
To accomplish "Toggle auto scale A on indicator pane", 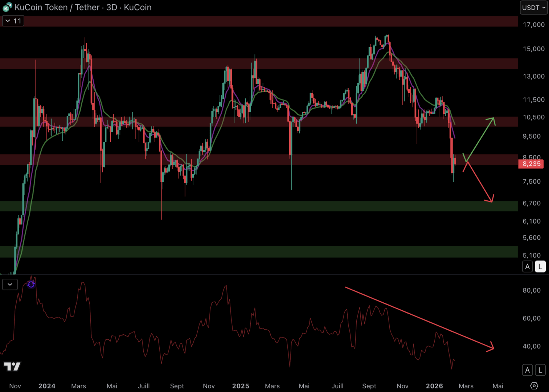I will pyautogui.click(x=527, y=370).
